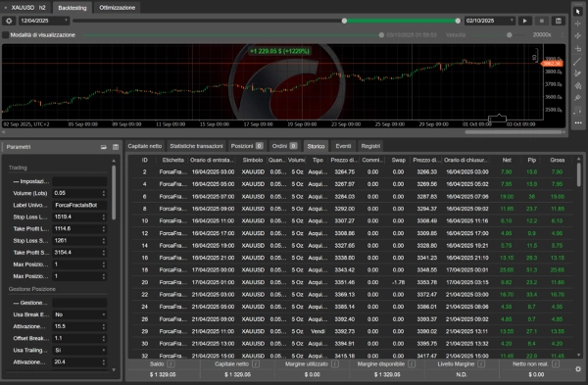Viewport: 588px width, 385px height.
Task: Adjust Take Profit 3154.4 stepper
Action: (104, 253)
